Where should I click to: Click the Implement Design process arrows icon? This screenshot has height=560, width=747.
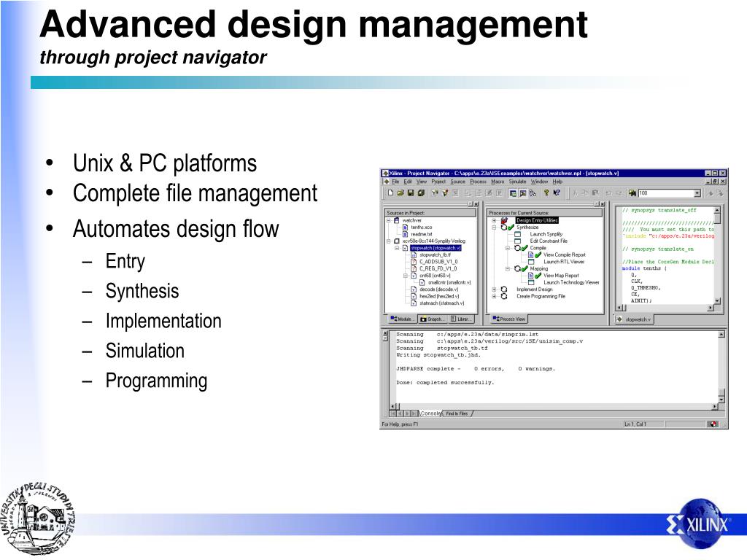(504, 289)
